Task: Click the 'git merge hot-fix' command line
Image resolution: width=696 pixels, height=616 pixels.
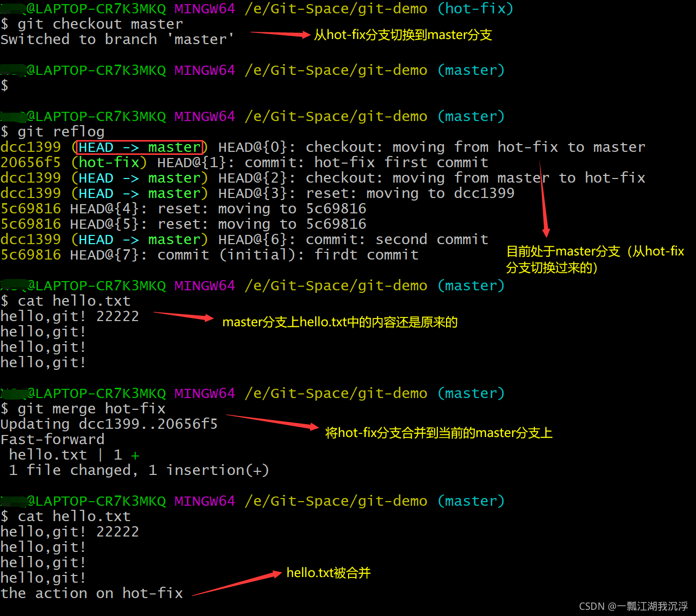Action: pyautogui.click(x=83, y=409)
